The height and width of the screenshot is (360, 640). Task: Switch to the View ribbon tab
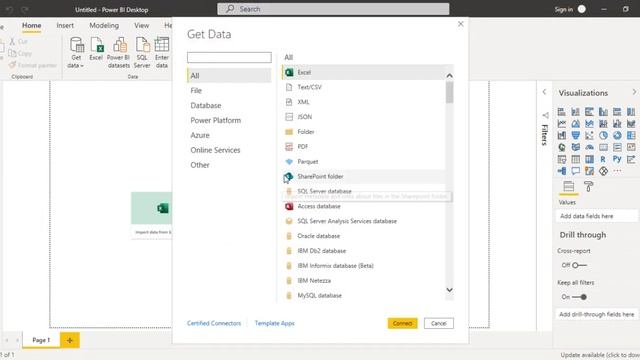click(142, 25)
